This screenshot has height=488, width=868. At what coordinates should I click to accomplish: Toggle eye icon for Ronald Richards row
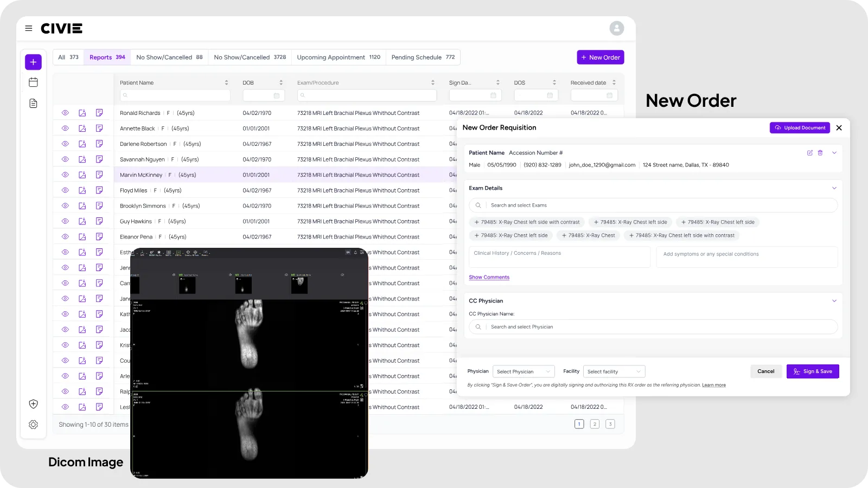65,113
